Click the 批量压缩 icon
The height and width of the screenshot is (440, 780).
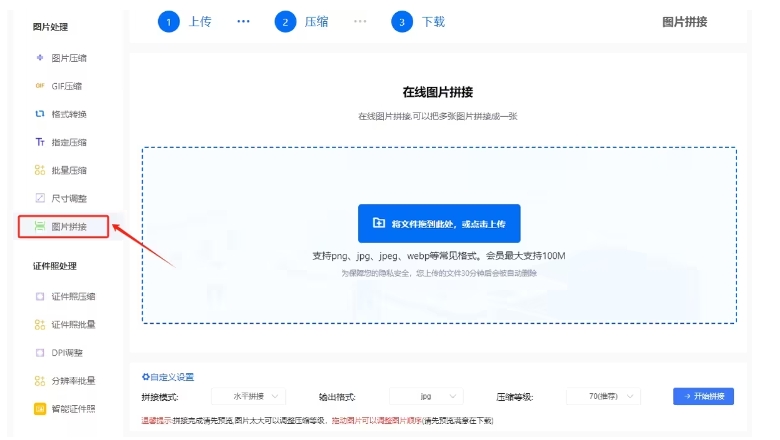[x=40, y=170]
